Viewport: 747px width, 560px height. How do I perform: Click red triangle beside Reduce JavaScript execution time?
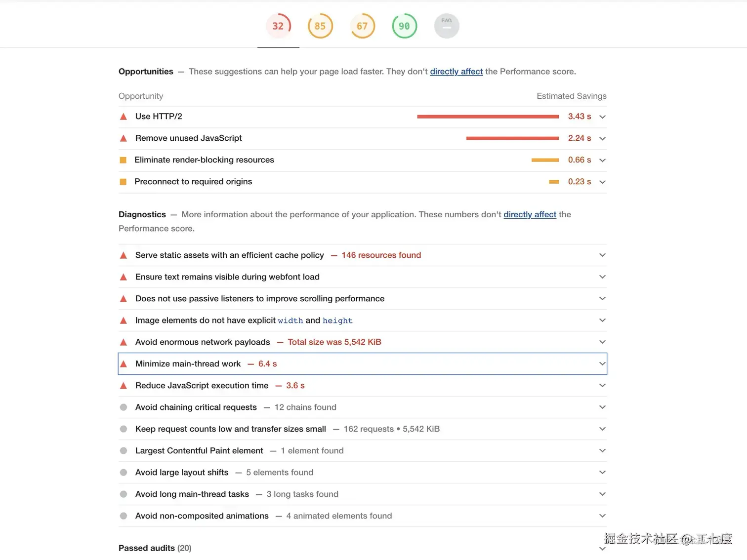click(x=124, y=386)
